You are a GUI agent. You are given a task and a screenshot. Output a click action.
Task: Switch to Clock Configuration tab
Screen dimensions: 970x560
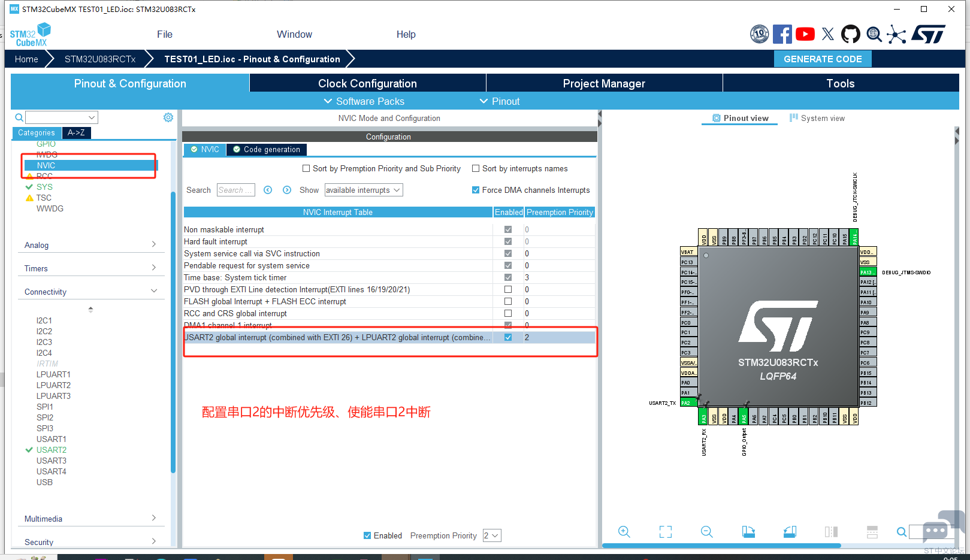tap(367, 83)
